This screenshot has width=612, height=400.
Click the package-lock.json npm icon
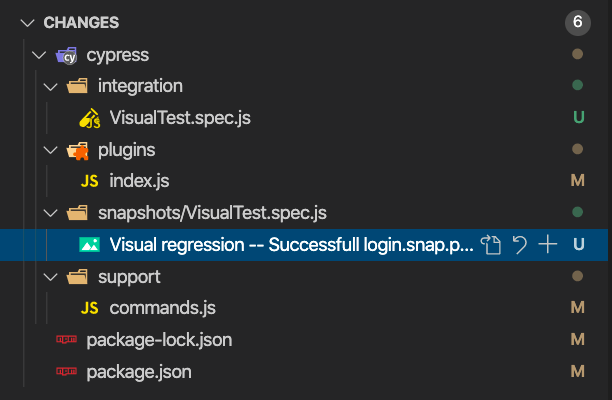point(67,340)
